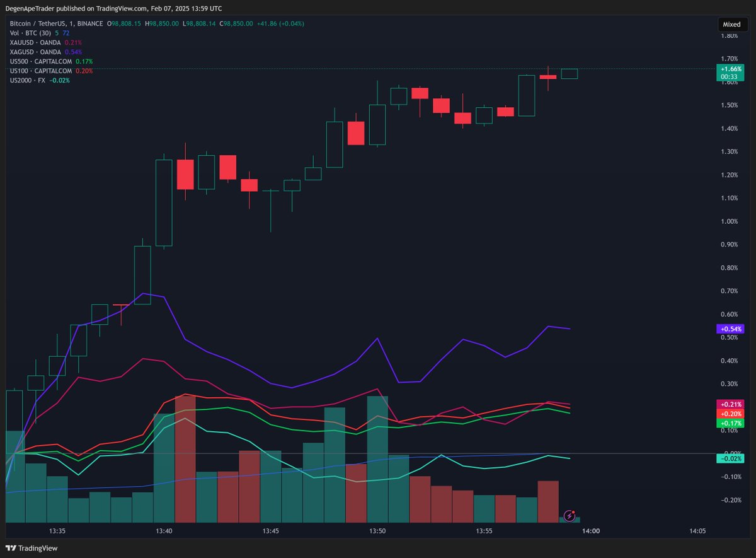Click the 13:45 time axis label

[x=271, y=532]
